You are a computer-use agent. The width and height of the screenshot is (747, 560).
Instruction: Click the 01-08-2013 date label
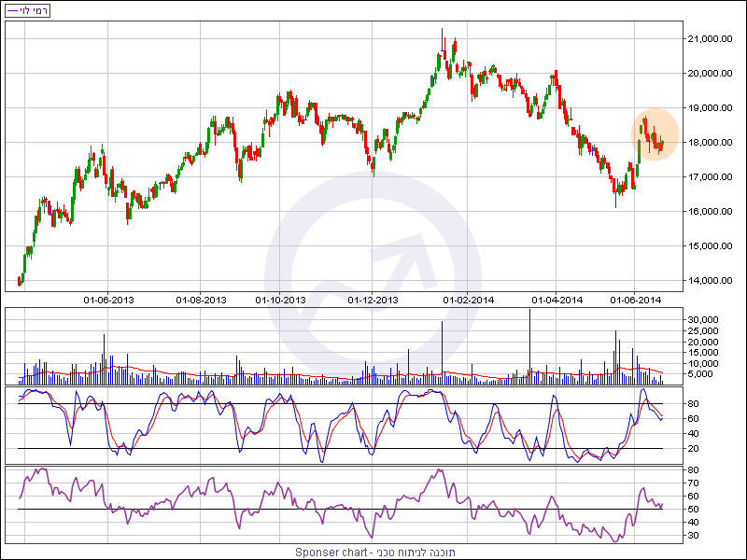201,300
